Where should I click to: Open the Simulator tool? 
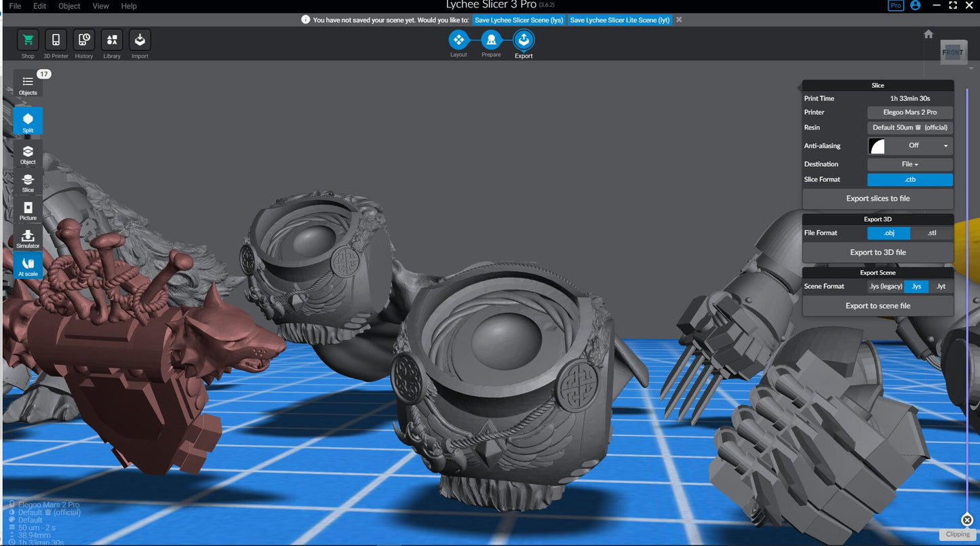(28, 237)
